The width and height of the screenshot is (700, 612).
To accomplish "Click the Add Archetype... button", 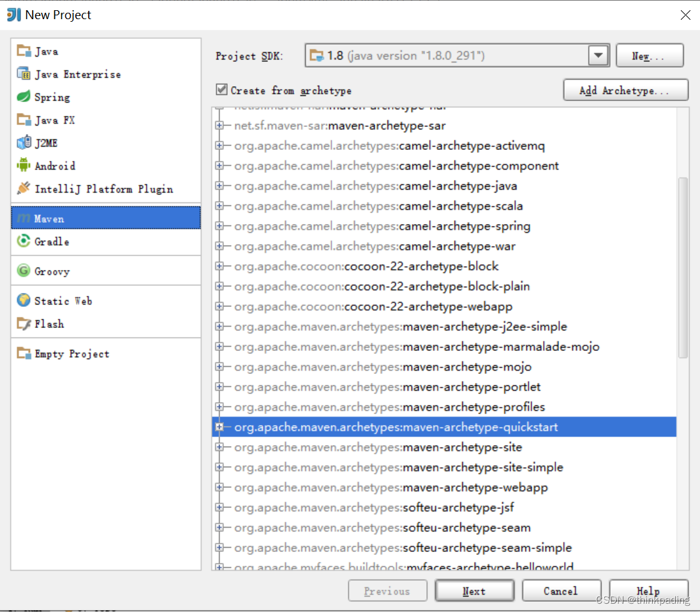I will coord(625,90).
